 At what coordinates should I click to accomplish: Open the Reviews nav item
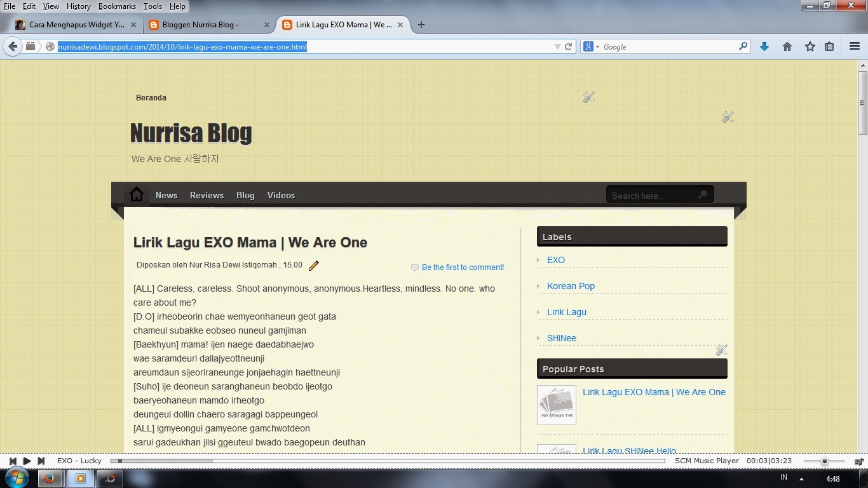click(x=207, y=195)
